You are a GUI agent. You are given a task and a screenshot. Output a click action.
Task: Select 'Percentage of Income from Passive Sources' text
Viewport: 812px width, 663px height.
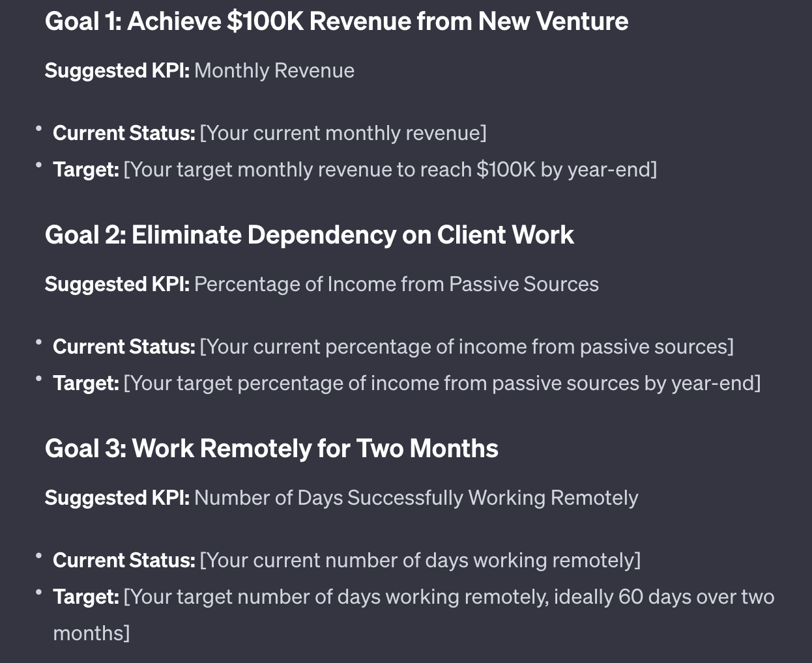tap(396, 284)
